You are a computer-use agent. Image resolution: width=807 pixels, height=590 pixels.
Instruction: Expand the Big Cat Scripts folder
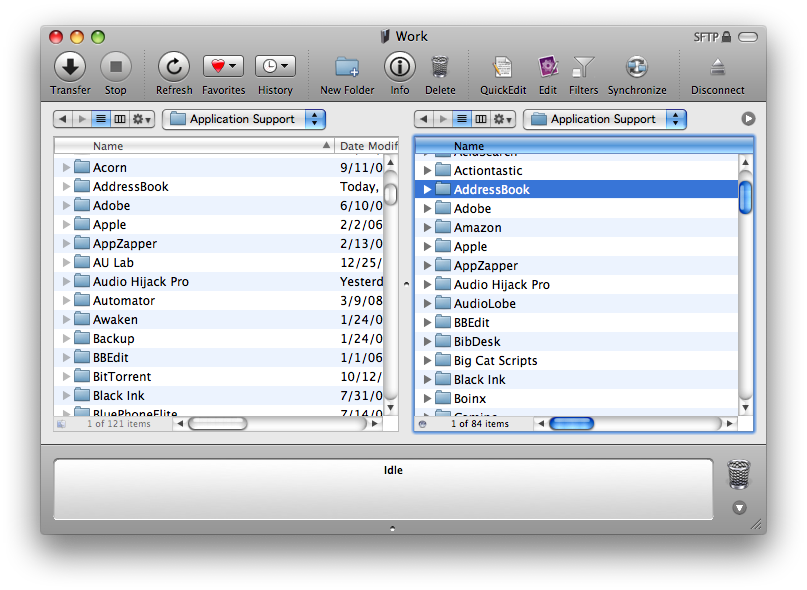[x=427, y=360]
